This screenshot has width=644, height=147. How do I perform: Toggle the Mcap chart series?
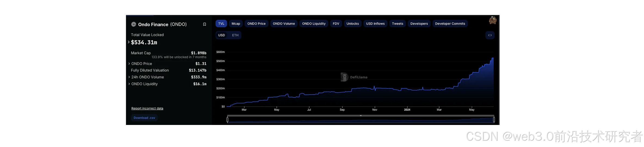(236, 24)
